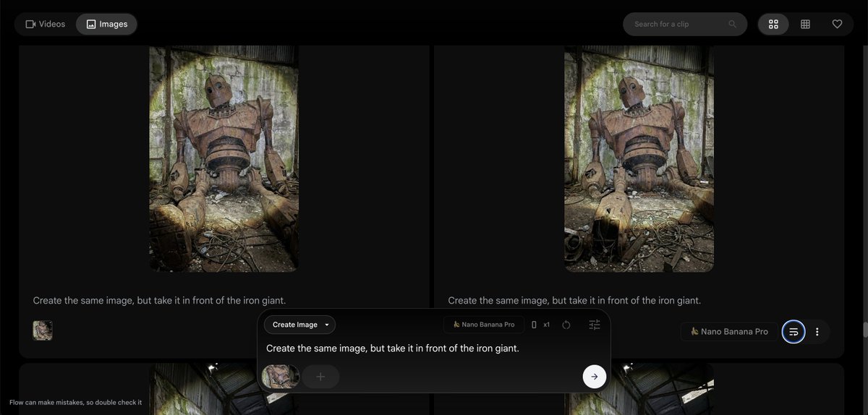868x415 pixels.
Task: Click the page vertical scrollbar thumb
Action: tap(864, 330)
